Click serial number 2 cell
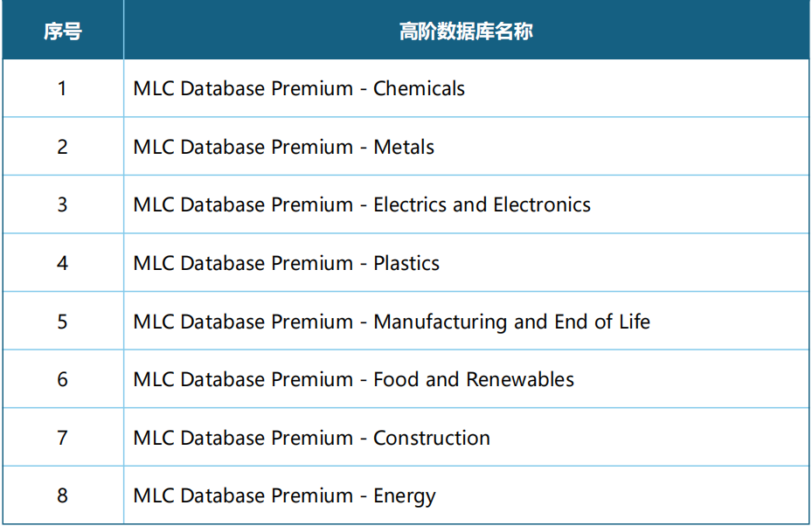The image size is (812, 526). tap(63, 147)
